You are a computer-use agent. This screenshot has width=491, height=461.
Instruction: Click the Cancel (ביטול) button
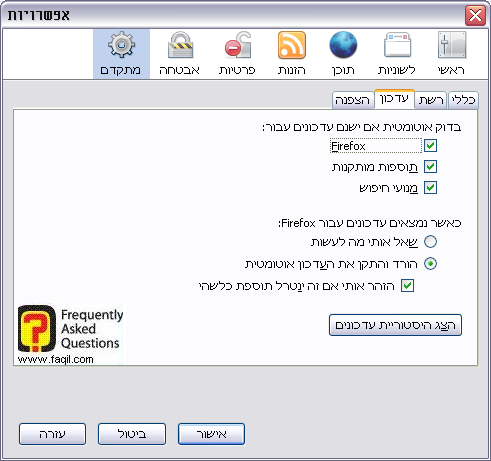click(x=132, y=434)
